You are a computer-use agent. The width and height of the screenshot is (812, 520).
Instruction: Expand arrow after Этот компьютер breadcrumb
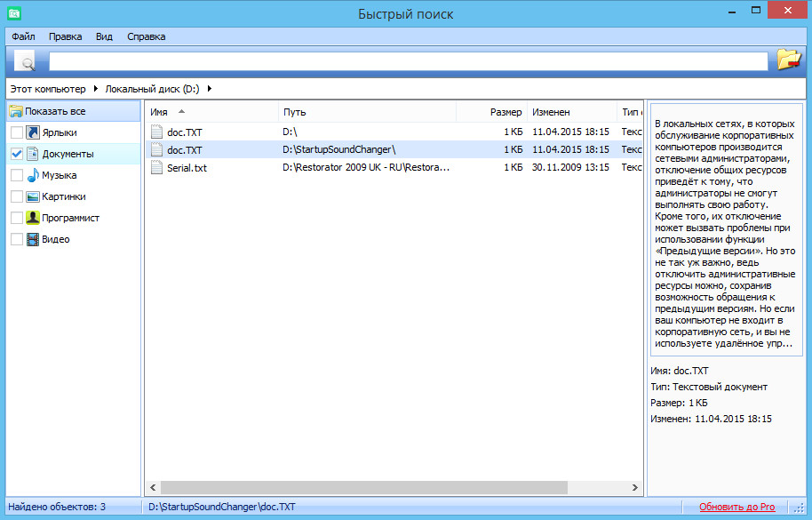pos(96,89)
